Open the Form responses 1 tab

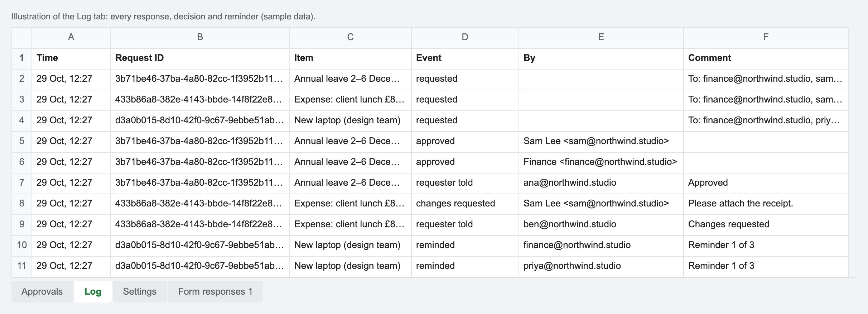click(x=215, y=291)
